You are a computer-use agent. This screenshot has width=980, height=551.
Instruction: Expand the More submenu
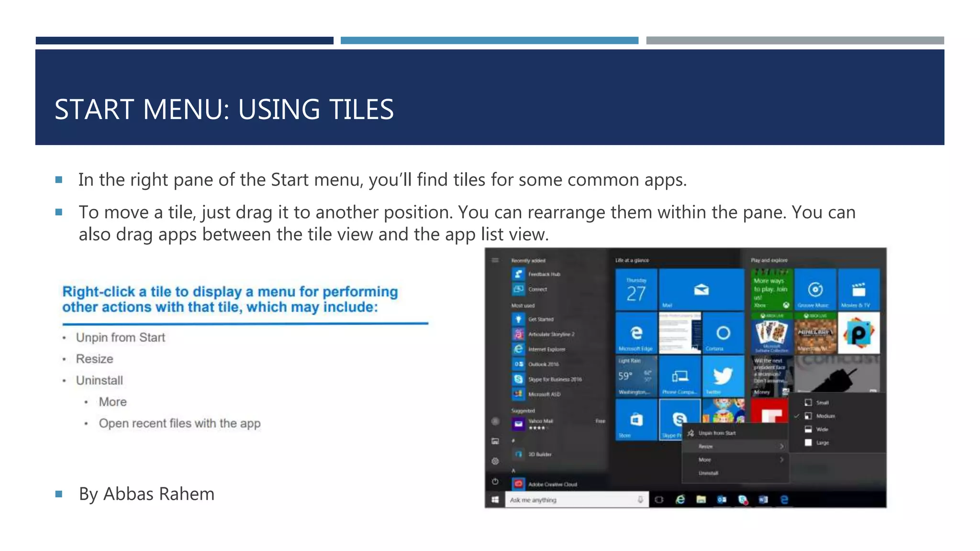point(735,460)
